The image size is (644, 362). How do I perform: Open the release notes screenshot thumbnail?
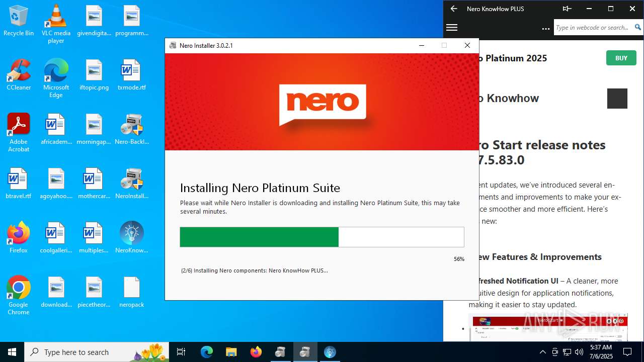548,327
